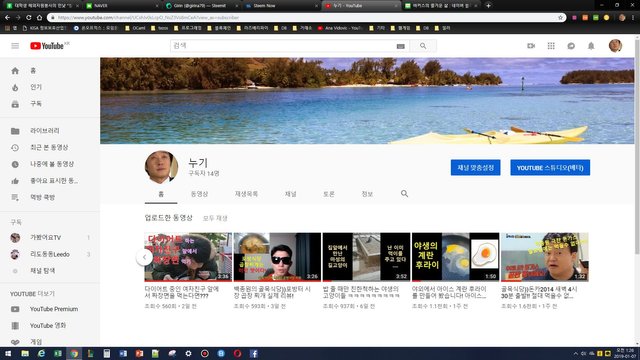Switch to the 재생목록 tab
640x360 pixels.
tap(246, 194)
